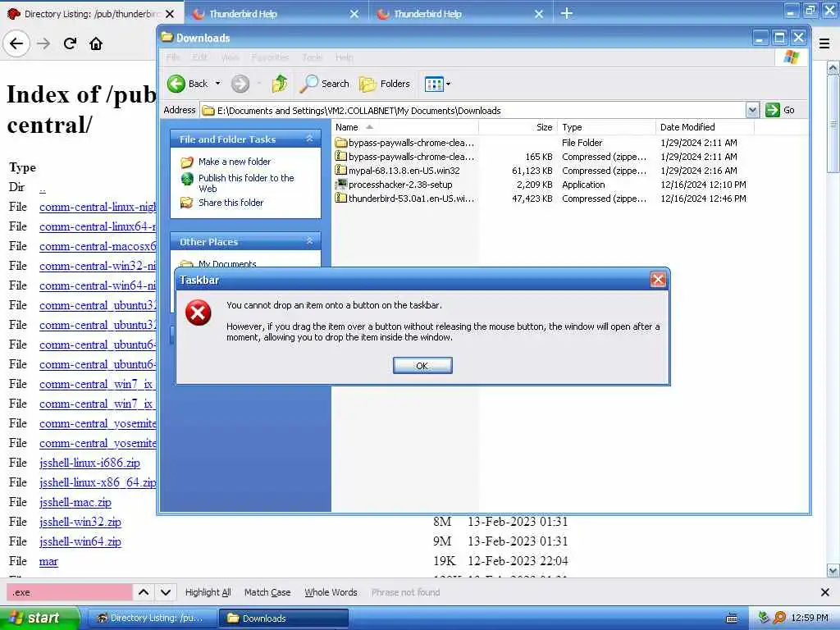Open the Back history dropdown arrow
This screenshot has height=630, width=840.
point(217,84)
